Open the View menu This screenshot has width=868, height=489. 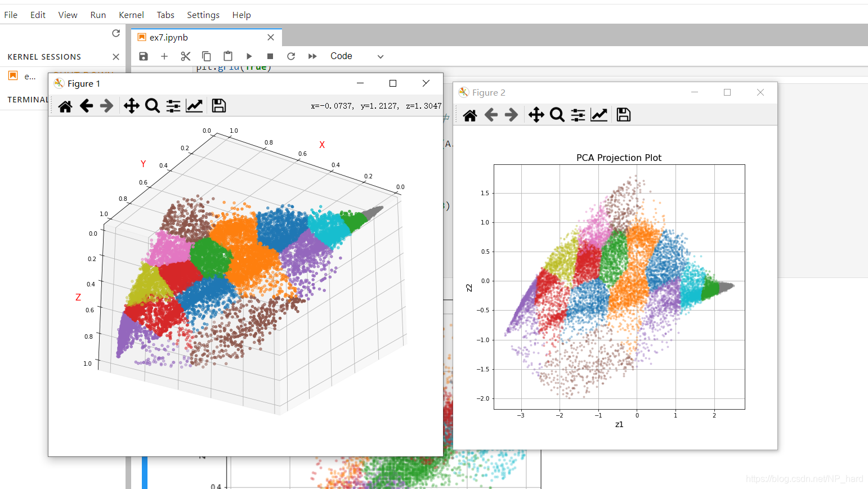(x=68, y=15)
